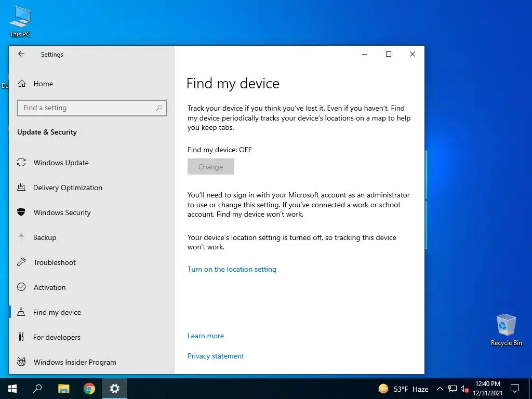Viewport: 532px width, 399px height.
Task: Open taskbar search magnifier
Action: (x=37, y=389)
